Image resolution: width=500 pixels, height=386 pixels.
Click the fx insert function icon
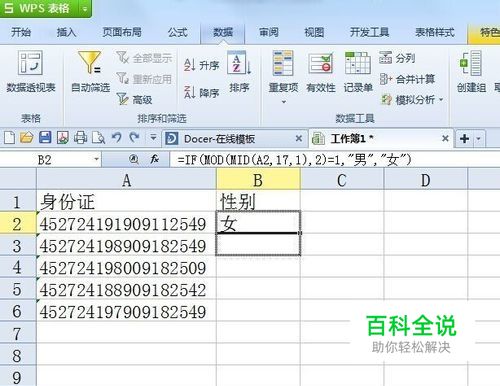pos(154,160)
